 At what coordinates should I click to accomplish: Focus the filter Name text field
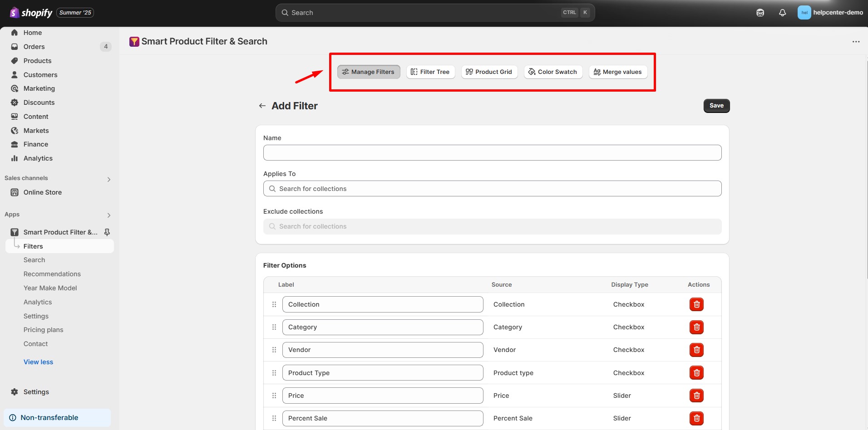pyautogui.click(x=492, y=152)
